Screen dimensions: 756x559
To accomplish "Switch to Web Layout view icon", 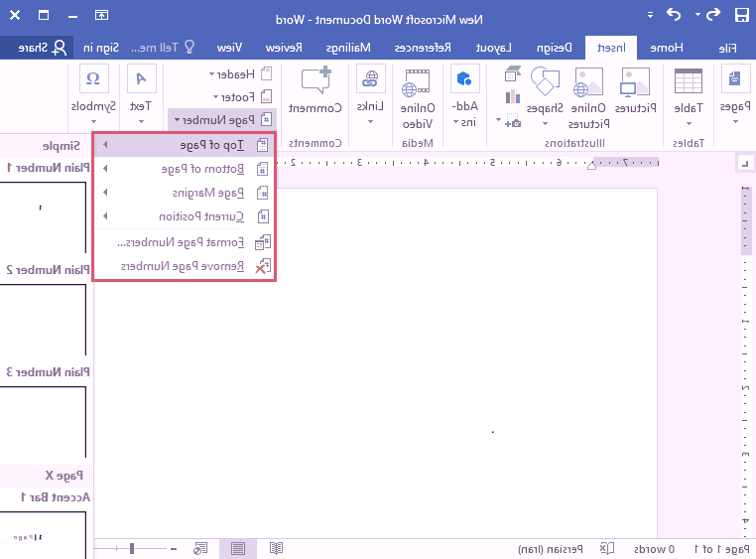I will coord(200,548).
